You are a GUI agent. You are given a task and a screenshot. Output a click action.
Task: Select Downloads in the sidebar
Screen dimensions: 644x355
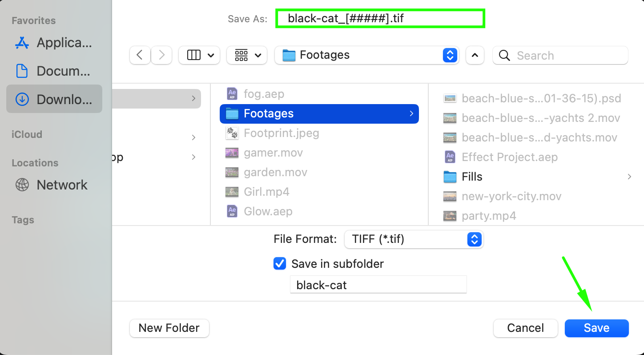[54, 99]
